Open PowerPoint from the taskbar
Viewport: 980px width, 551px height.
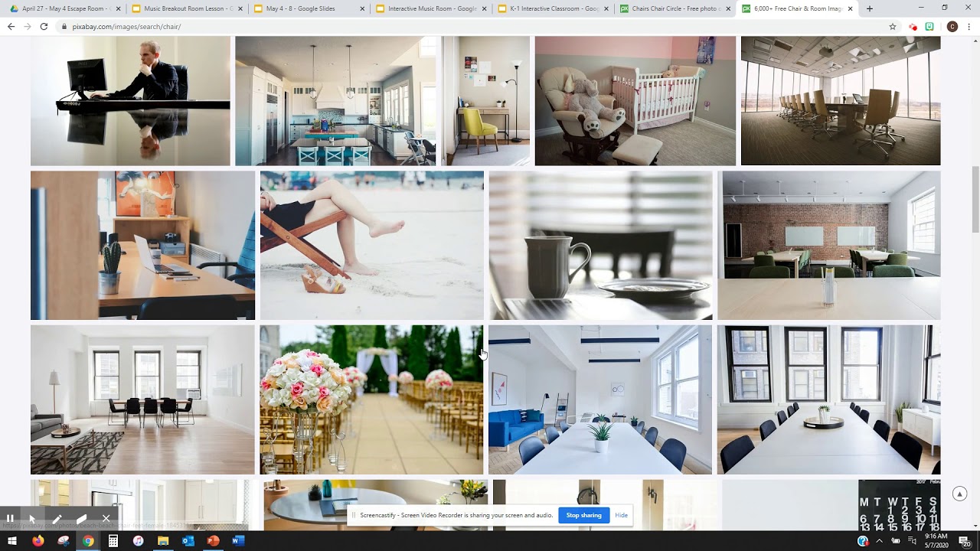coord(213,541)
